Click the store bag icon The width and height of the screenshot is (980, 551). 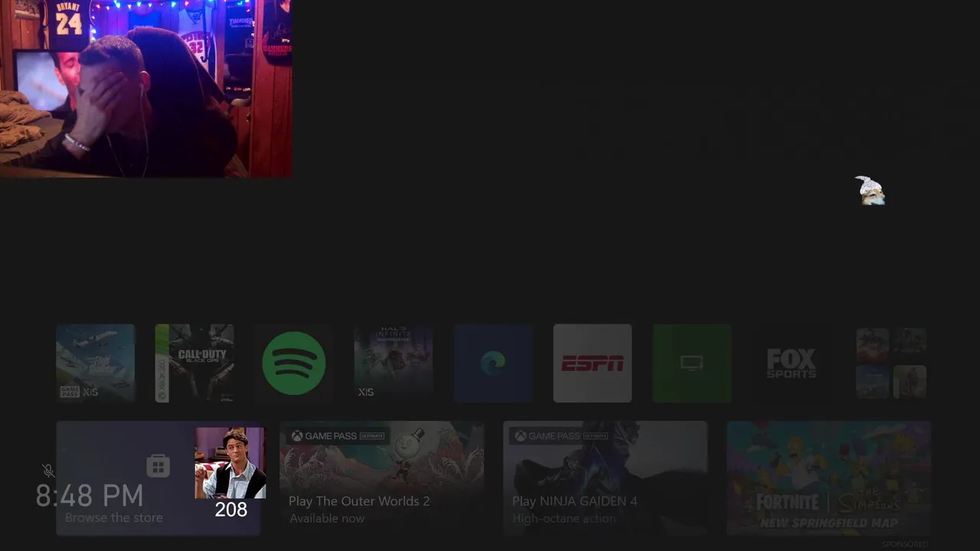tap(158, 465)
